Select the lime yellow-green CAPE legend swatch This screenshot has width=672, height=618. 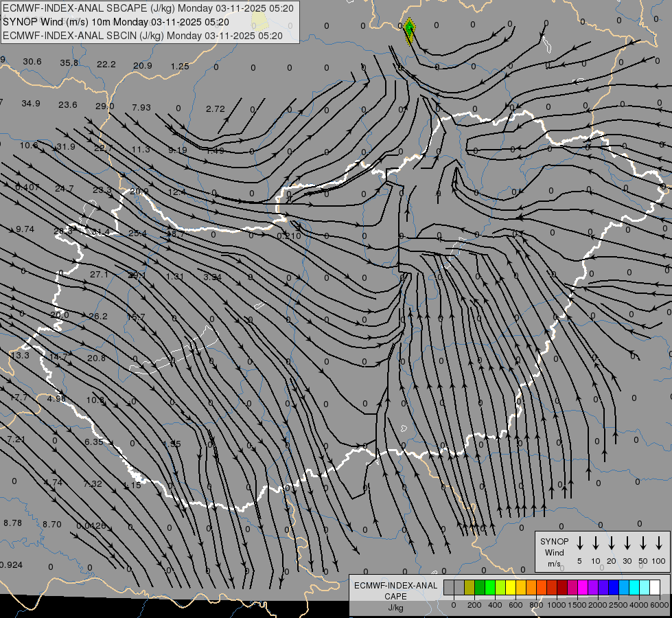click(x=500, y=587)
